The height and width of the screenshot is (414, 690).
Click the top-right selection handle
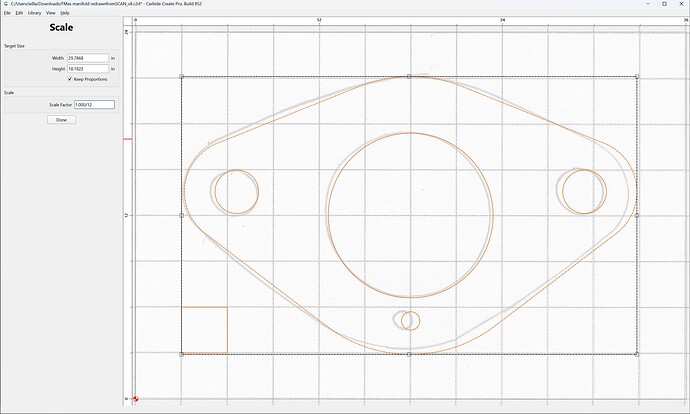(x=637, y=77)
